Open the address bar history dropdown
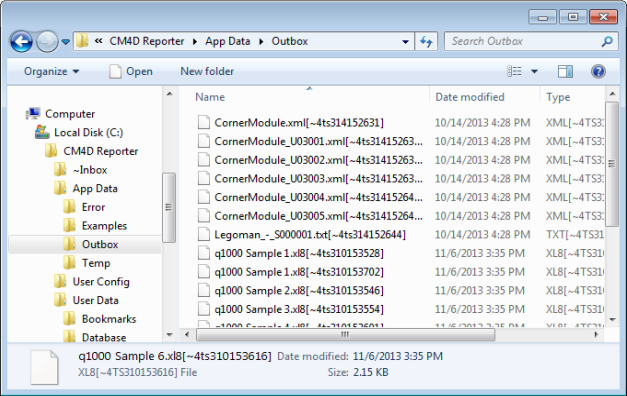This screenshot has height=396, width=627. 405,42
